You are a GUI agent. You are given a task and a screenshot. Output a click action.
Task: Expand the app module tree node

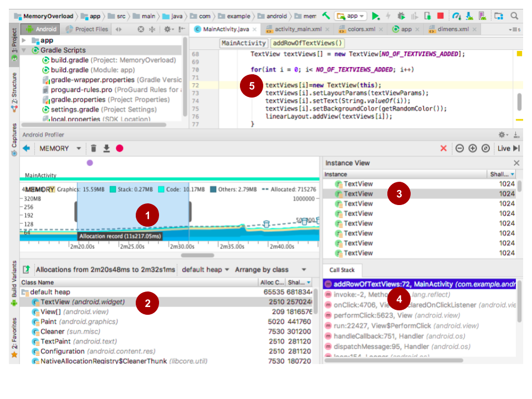coord(24,40)
